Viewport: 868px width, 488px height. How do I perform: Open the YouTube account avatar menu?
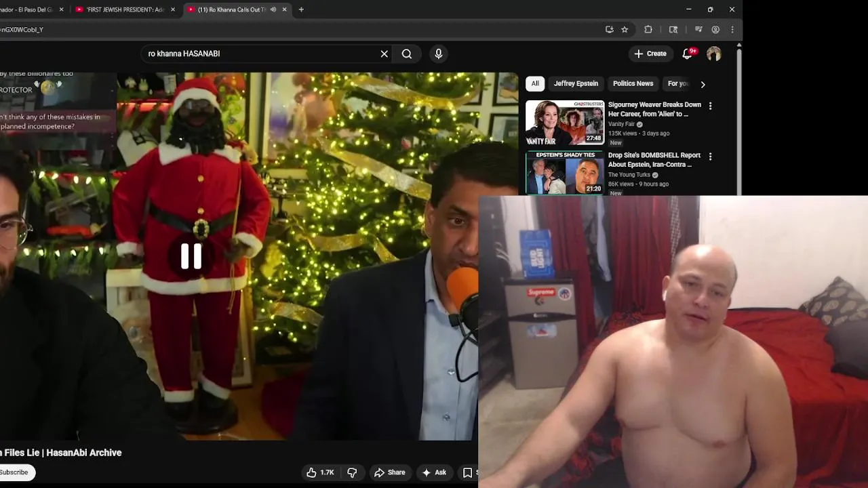[x=714, y=54]
